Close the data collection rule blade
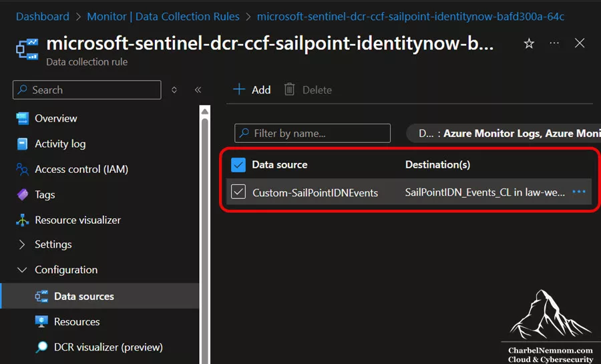The image size is (601, 364). pyautogui.click(x=580, y=43)
